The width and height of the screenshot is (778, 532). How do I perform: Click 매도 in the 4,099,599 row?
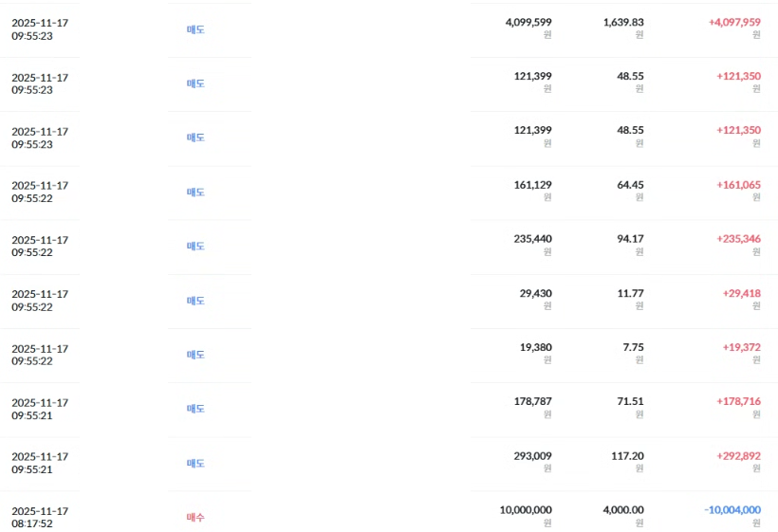(195, 29)
